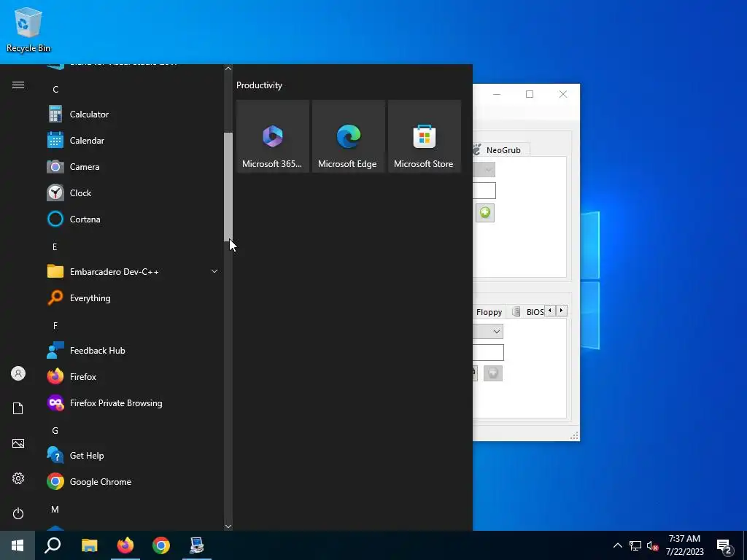This screenshot has height=560, width=747.
Task: Click the green add button in the NeoGrub pane
Action: (485, 212)
